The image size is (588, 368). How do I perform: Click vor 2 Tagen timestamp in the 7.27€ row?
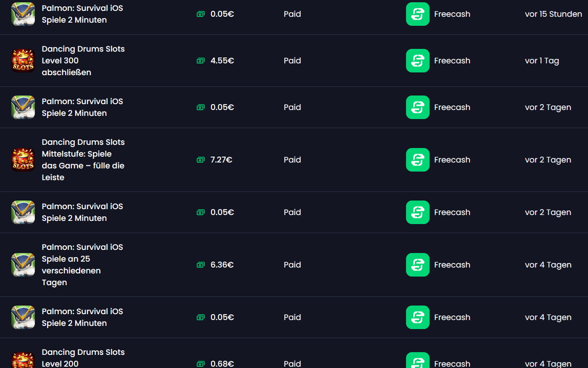click(x=548, y=160)
